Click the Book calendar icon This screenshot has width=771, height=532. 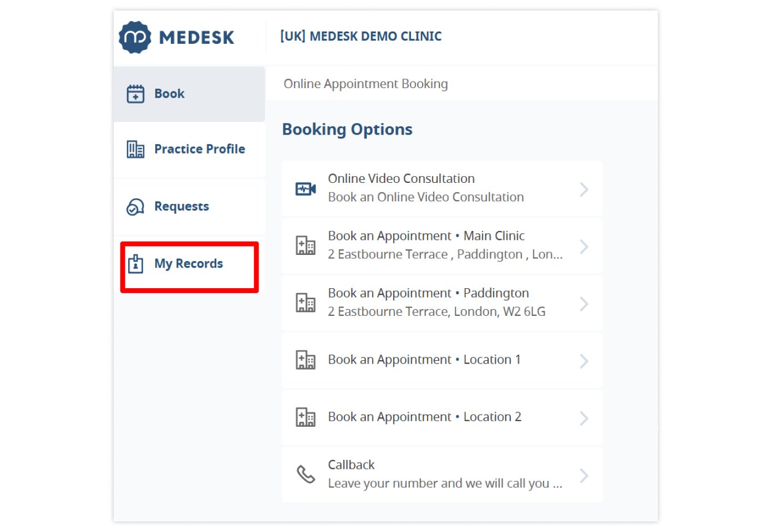click(x=135, y=94)
